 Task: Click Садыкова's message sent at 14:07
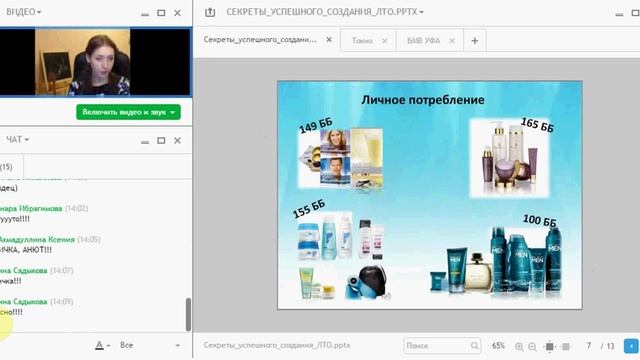tap(36, 276)
